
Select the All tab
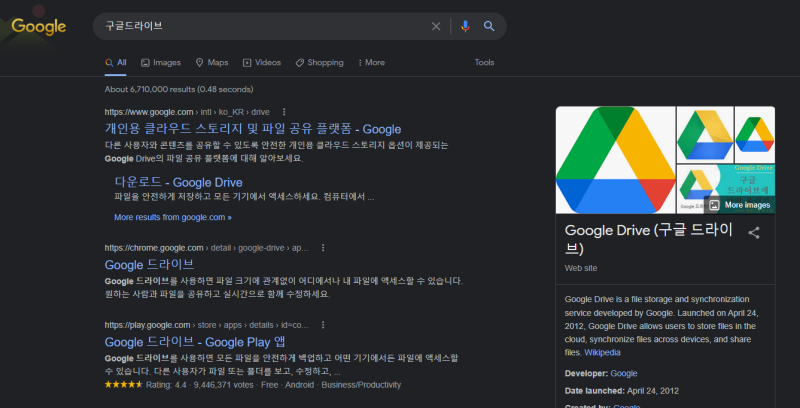tap(116, 63)
